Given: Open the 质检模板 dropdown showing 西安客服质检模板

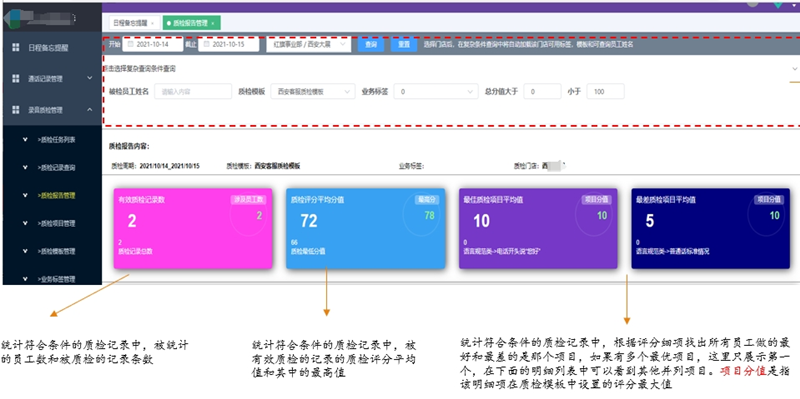Looking at the screenshot, I should click(x=313, y=92).
